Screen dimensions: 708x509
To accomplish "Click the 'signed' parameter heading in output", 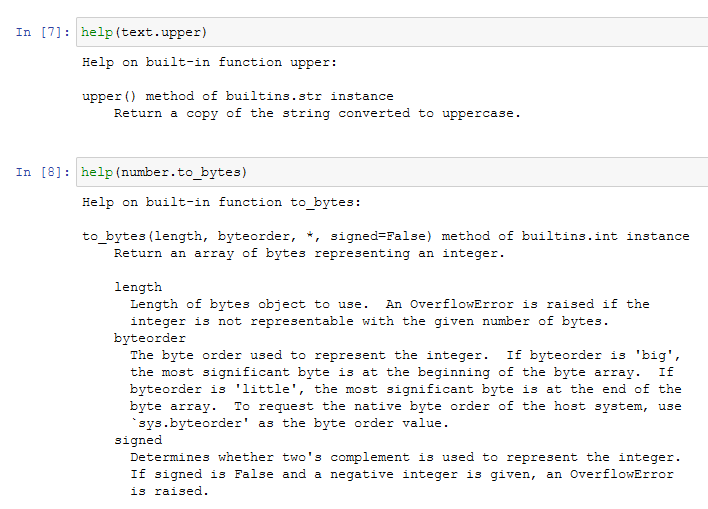I will (138, 440).
